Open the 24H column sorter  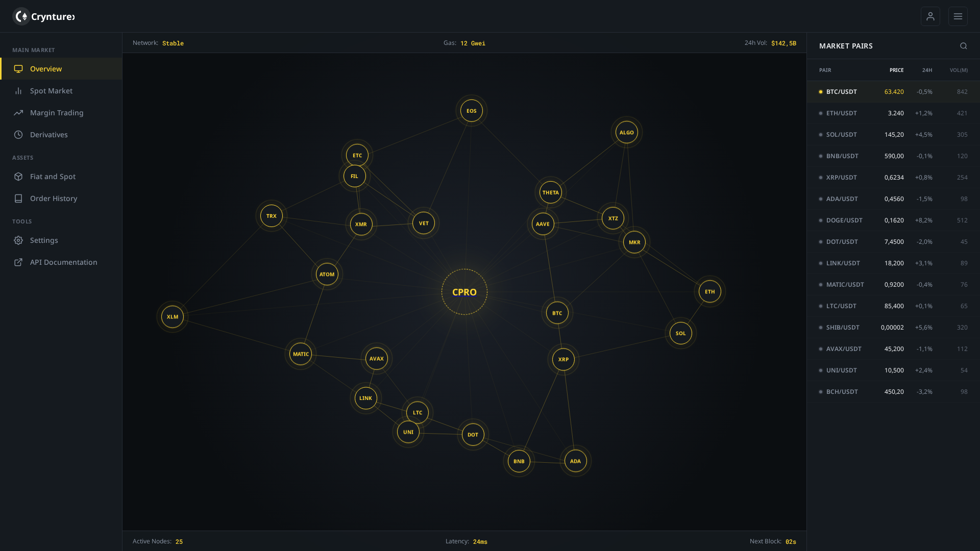pyautogui.click(x=928, y=70)
